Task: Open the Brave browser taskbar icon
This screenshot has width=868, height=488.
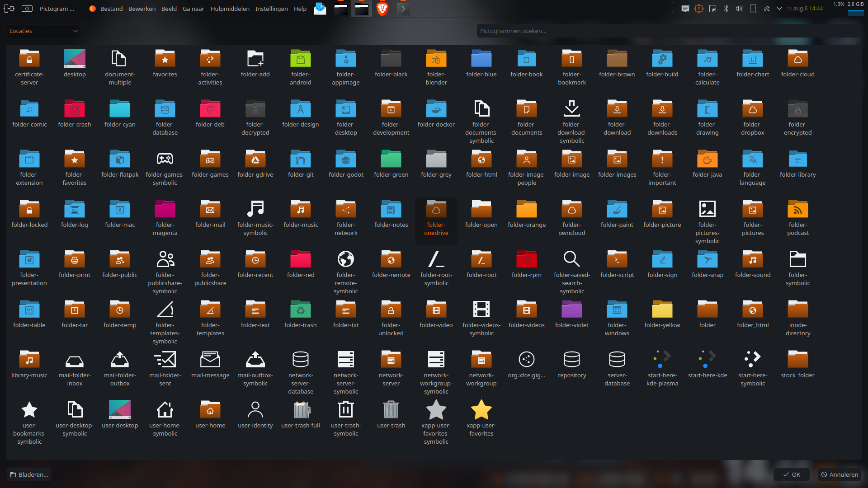Action: tap(382, 9)
